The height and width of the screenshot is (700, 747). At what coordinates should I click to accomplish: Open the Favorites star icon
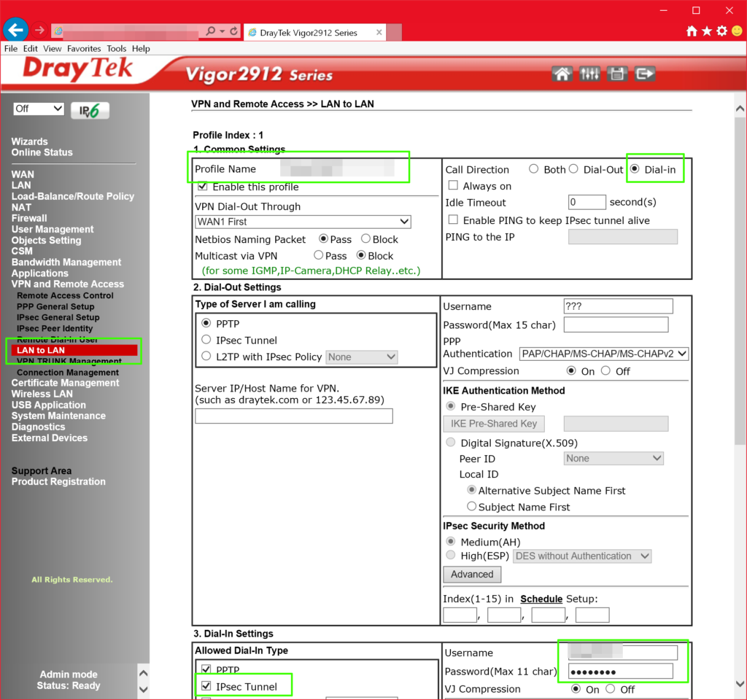pyautogui.click(x=707, y=31)
